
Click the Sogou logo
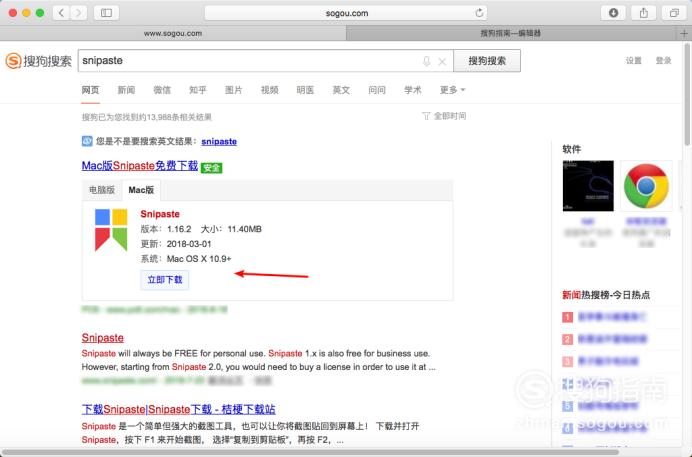pyautogui.click(x=38, y=61)
